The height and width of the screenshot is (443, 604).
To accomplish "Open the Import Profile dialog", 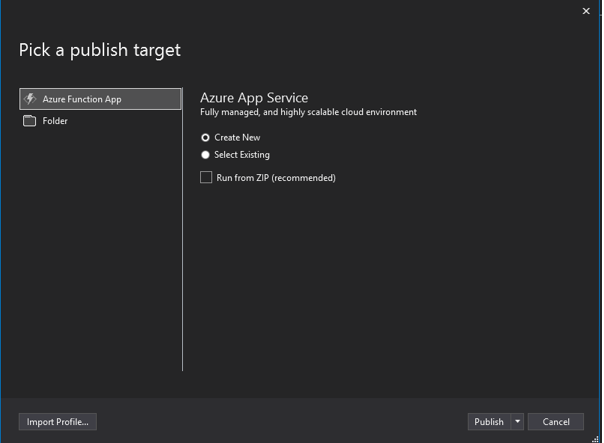I will click(58, 421).
